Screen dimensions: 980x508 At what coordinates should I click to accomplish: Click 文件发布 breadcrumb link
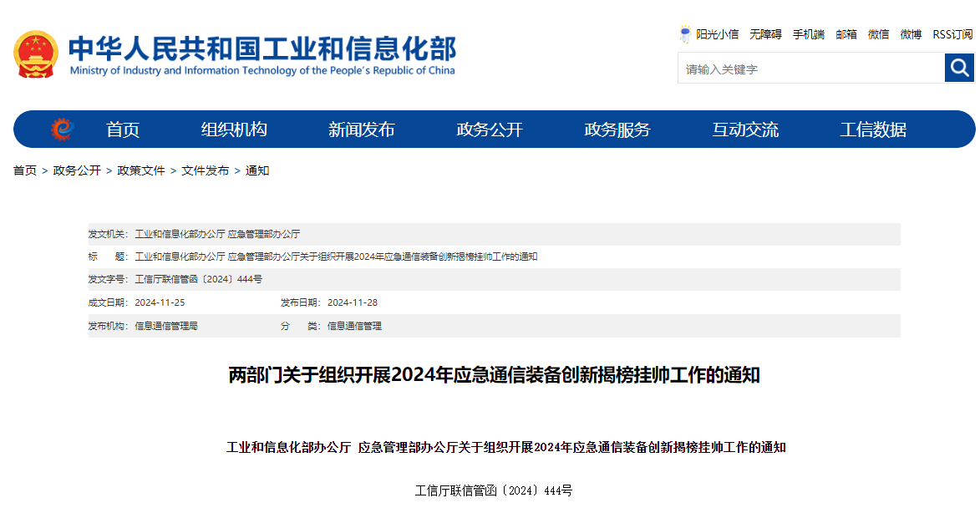tap(205, 170)
